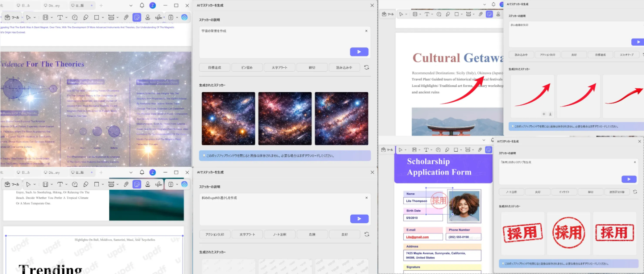Select the comment bubble tool in the space-background window
This screenshot has height=274, width=644.
75,17
